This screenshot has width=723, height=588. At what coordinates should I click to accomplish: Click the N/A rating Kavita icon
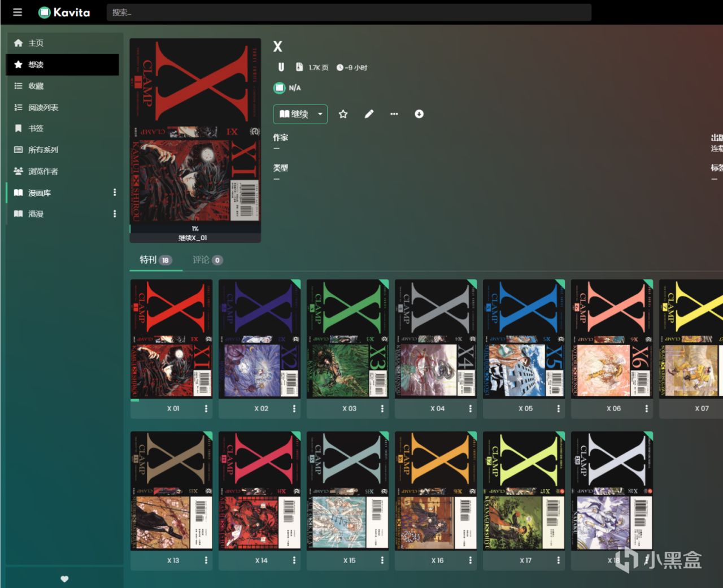point(279,88)
